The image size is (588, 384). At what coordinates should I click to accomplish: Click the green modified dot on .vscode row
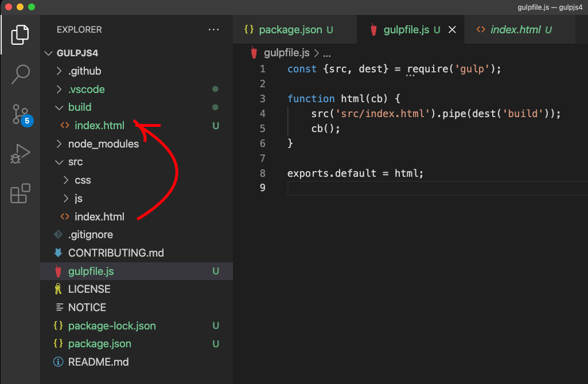(x=215, y=89)
